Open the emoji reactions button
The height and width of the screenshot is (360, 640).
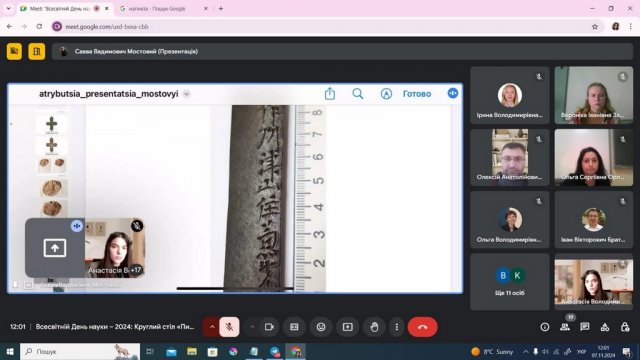tap(321, 327)
